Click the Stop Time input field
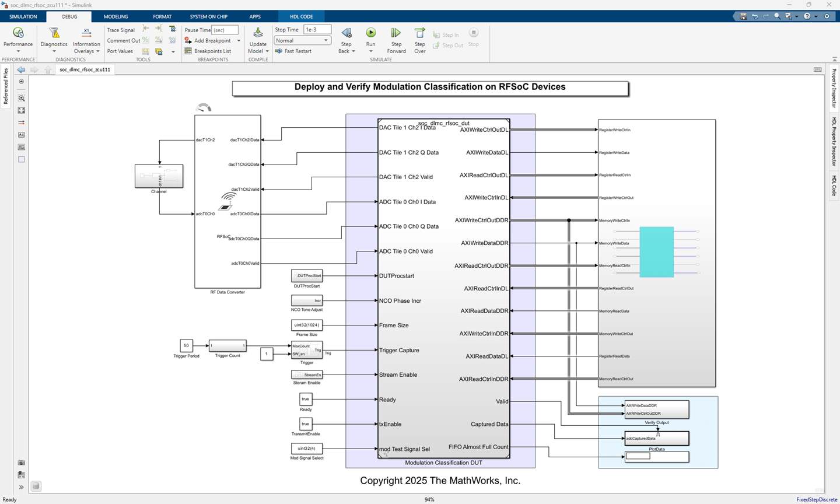This screenshot has height=504, width=840. coord(317,30)
